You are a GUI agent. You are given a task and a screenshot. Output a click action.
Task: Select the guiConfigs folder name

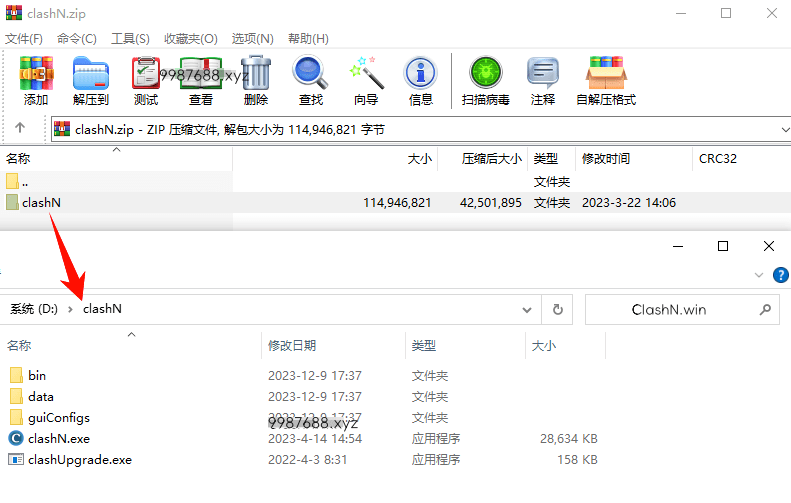[59, 418]
